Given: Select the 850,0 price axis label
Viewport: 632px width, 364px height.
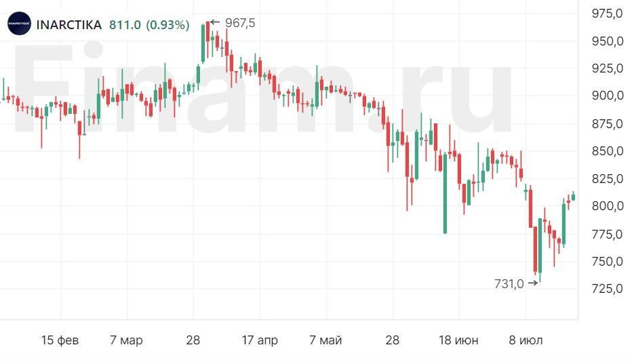Looking at the screenshot, I should 607,151.
